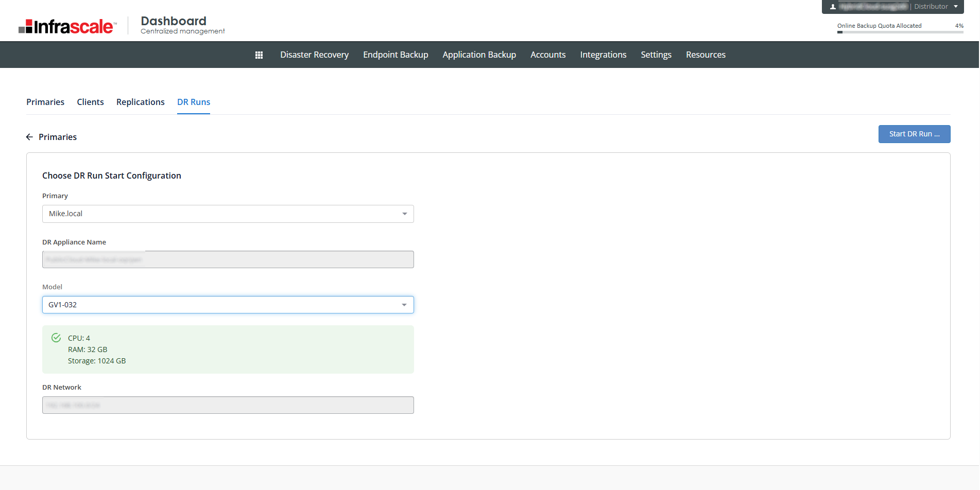Go to Application Backup menu

[x=479, y=55]
